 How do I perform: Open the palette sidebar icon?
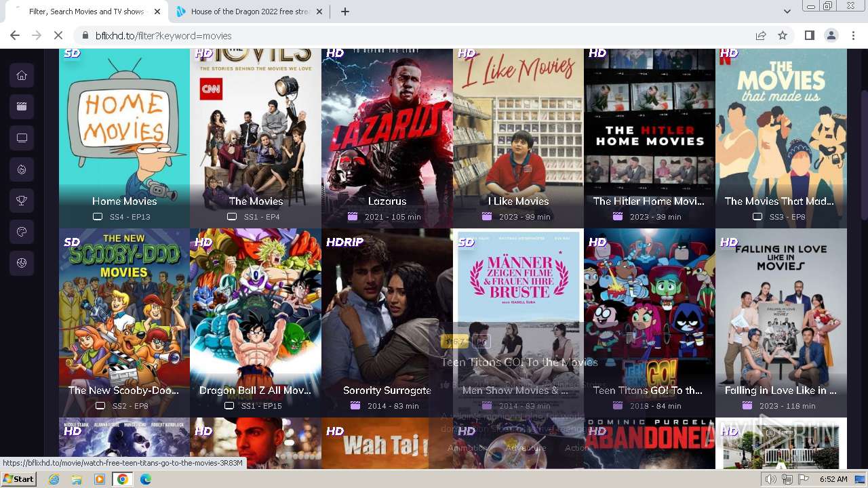coord(22,232)
